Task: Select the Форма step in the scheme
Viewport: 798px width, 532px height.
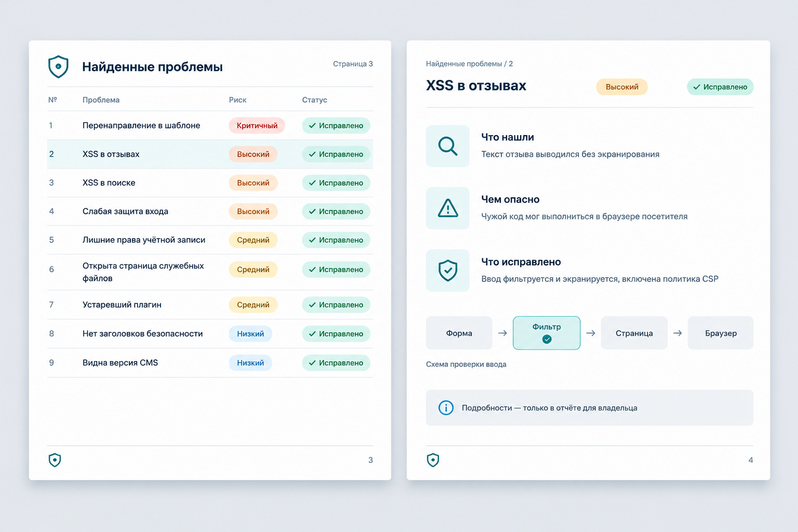Action: coord(459,333)
